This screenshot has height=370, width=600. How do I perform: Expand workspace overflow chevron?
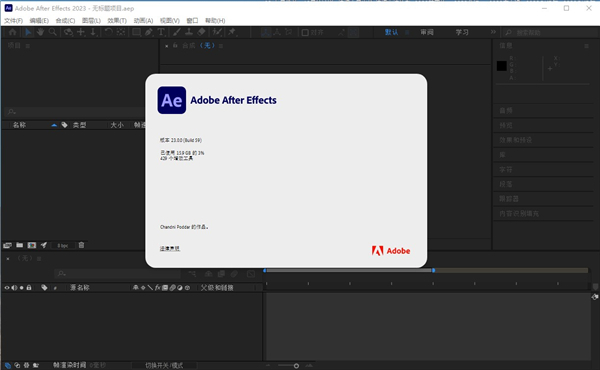coord(493,32)
